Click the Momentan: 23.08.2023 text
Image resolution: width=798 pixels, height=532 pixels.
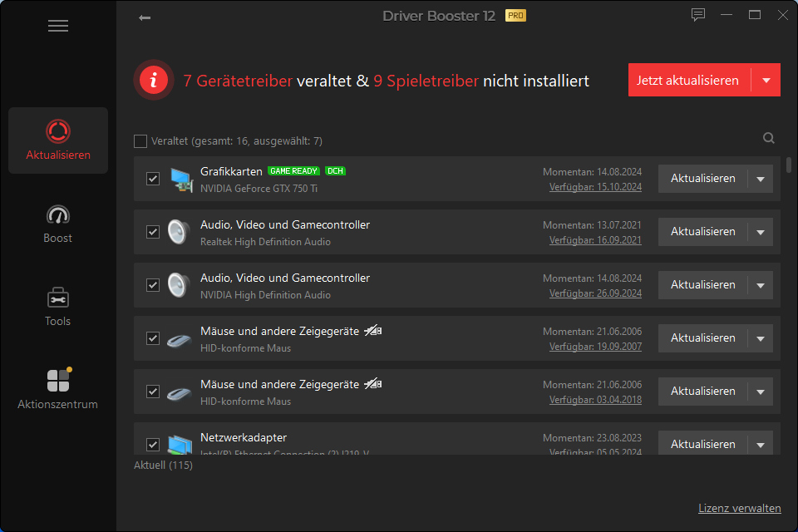pos(592,438)
